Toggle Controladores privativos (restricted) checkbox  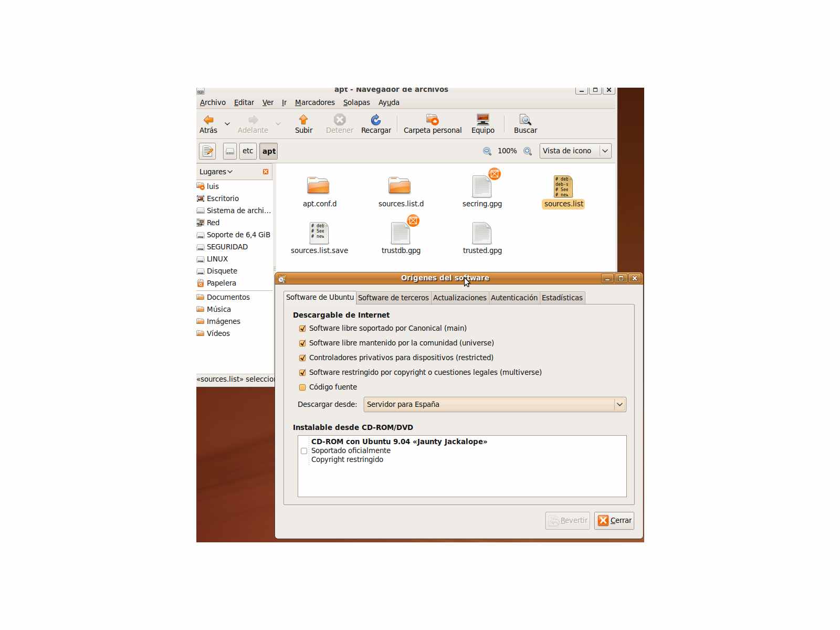(302, 358)
